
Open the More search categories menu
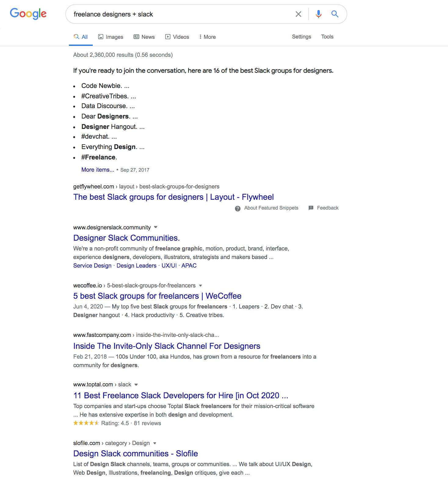click(207, 37)
